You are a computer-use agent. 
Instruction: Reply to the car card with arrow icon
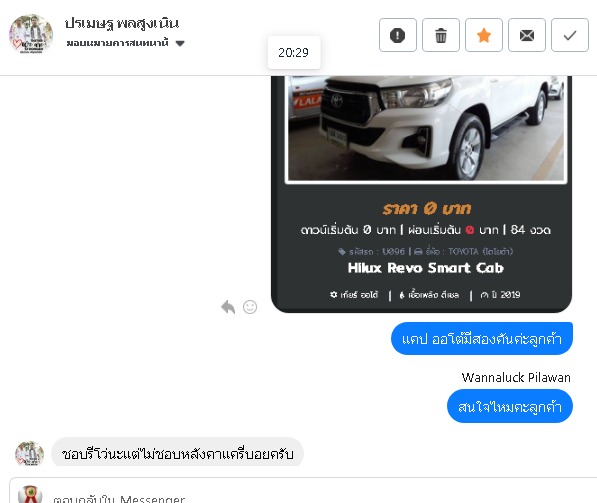coord(228,307)
